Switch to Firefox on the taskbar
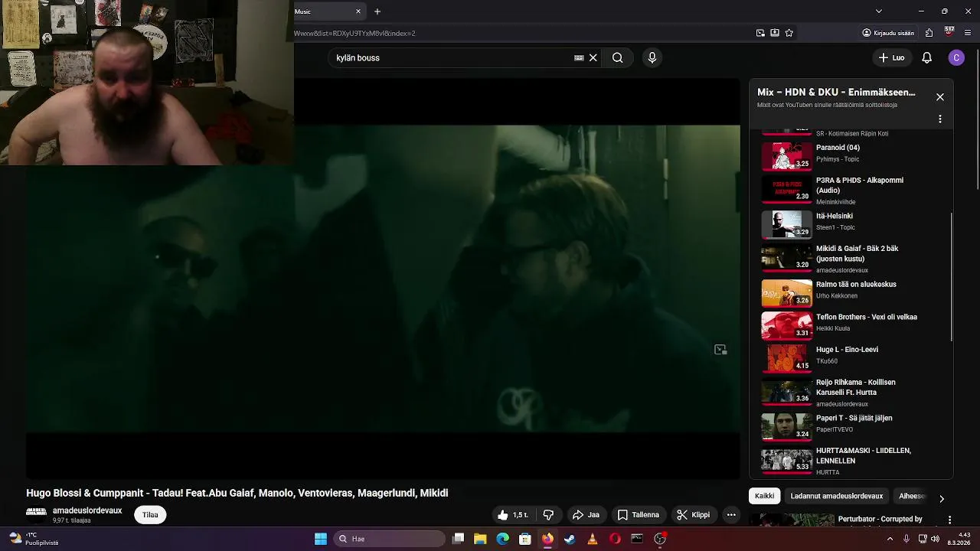Image resolution: width=980 pixels, height=551 pixels. (x=547, y=539)
